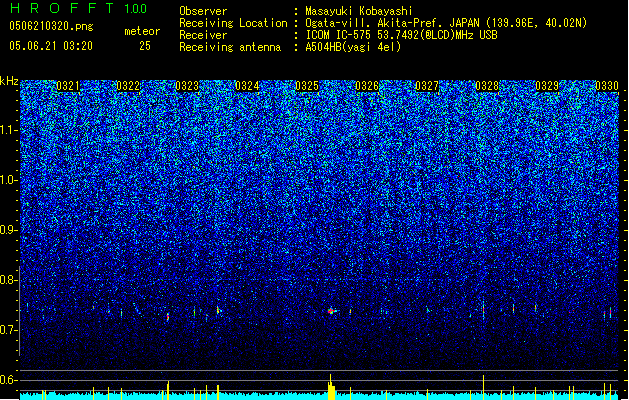The height and width of the screenshot is (400, 629).
Task: Click the 'Receiving Location' label
Action: click(x=233, y=23)
